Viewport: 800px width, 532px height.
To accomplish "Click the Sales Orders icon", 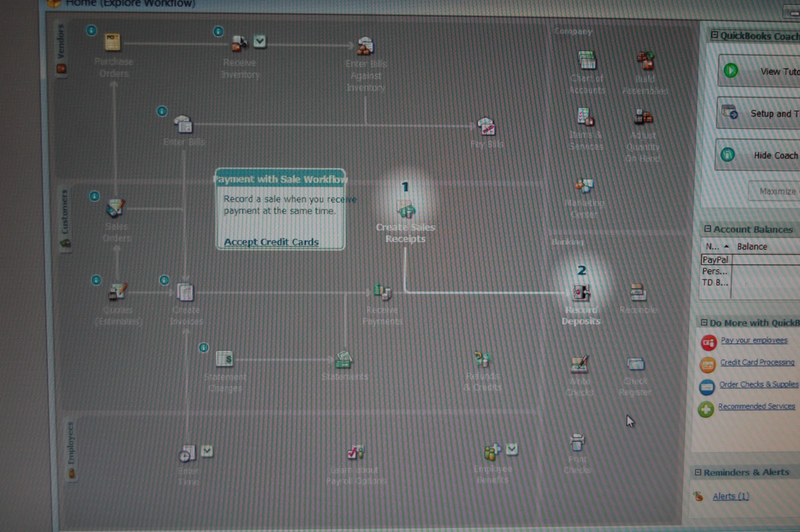I will [116, 207].
